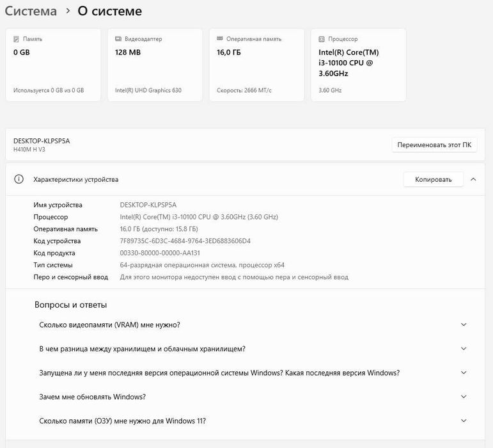Expand the storage versus cloud storage question

pyautogui.click(x=464, y=349)
